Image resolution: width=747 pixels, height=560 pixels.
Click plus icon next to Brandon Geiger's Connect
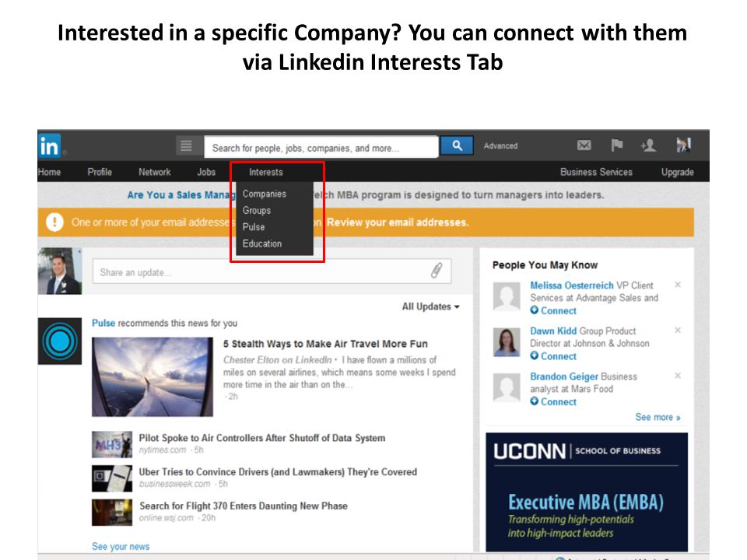535,401
